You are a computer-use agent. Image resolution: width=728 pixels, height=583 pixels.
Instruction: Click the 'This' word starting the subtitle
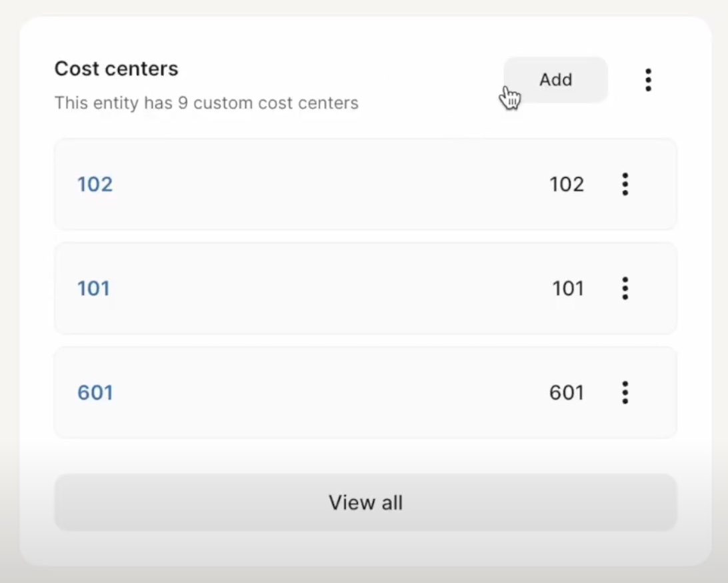71,103
